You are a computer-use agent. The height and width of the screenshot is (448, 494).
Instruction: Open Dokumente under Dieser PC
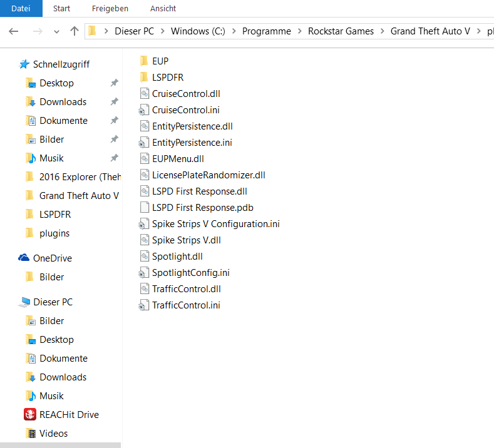coord(63,359)
